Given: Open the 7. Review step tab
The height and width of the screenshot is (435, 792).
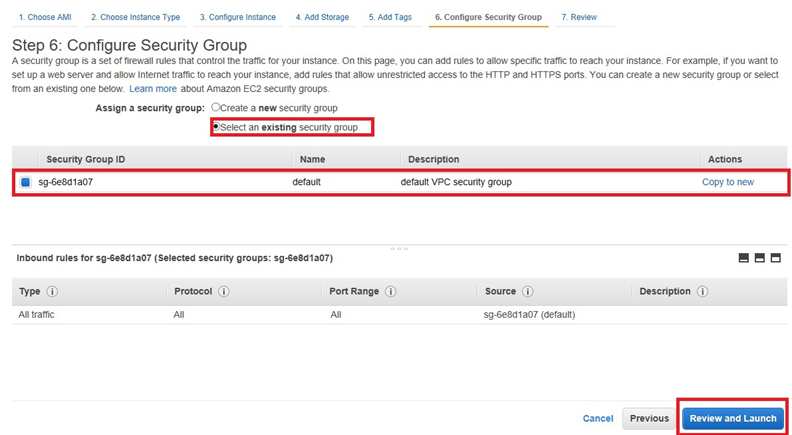Looking at the screenshot, I should coord(579,17).
